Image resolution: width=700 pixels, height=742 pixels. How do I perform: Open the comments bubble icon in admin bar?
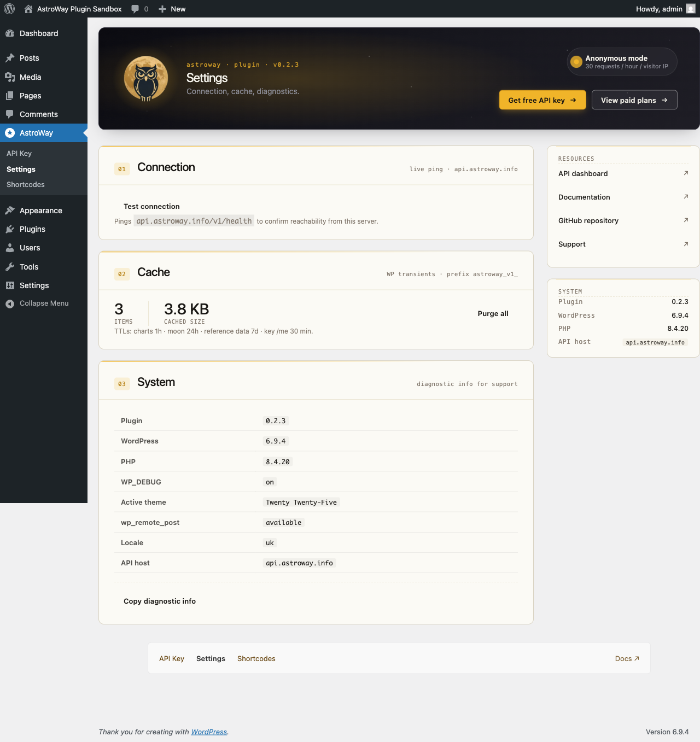click(x=135, y=9)
